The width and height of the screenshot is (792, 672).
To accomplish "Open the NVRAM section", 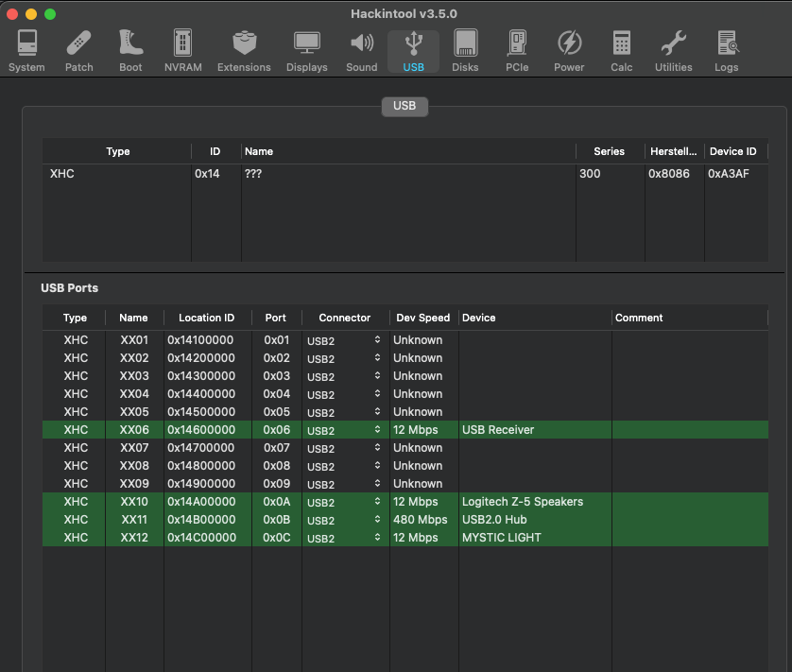I will coord(182,51).
